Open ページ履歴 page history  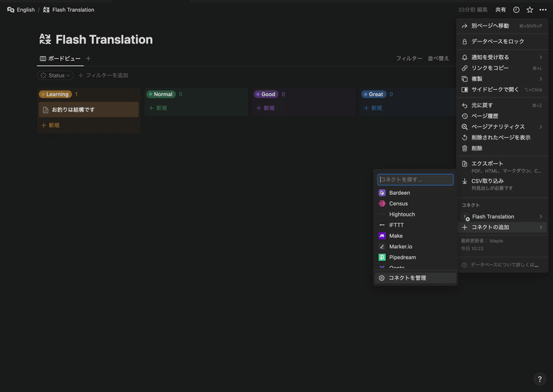pyautogui.click(x=503, y=116)
